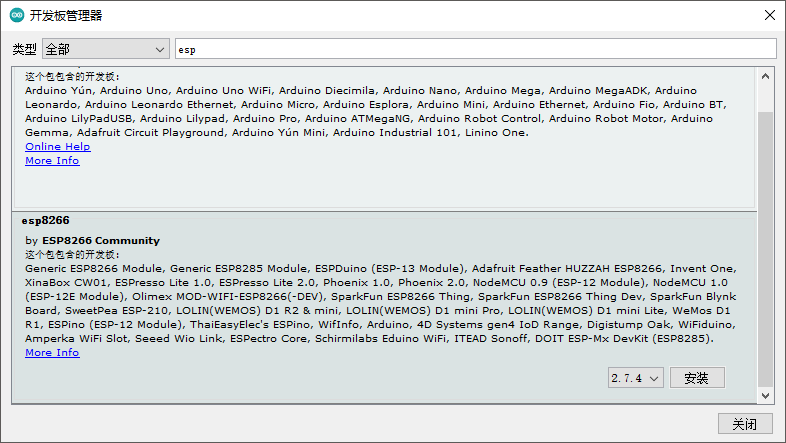The width and height of the screenshot is (786, 443).
Task: Click More Info under Online Help
Action: click(x=52, y=161)
